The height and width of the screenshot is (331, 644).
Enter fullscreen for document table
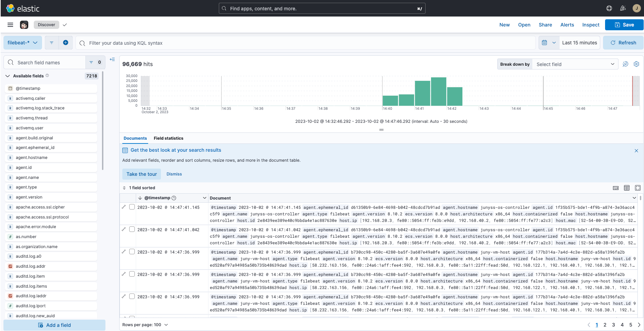click(638, 188)
